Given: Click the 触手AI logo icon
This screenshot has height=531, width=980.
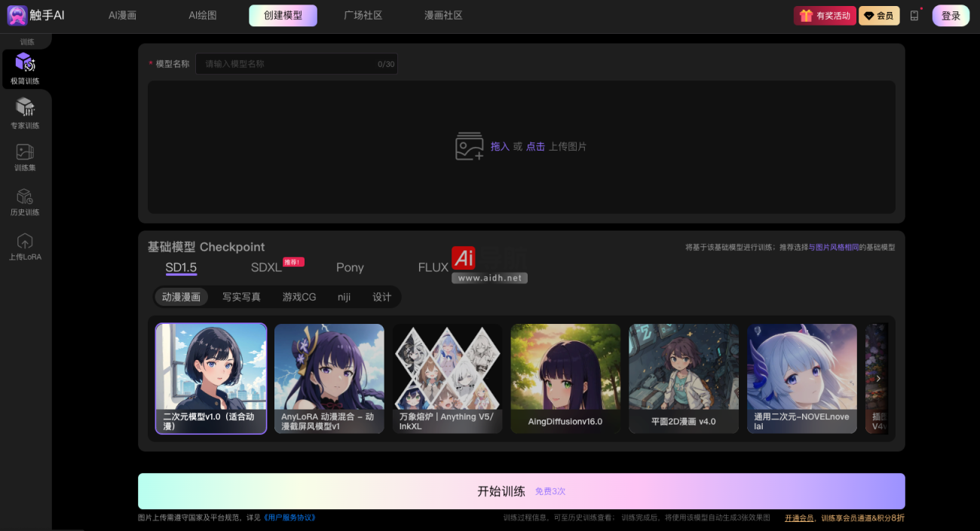Looking at the screenshot, I should pyautogui.click(x=17, y=15).
